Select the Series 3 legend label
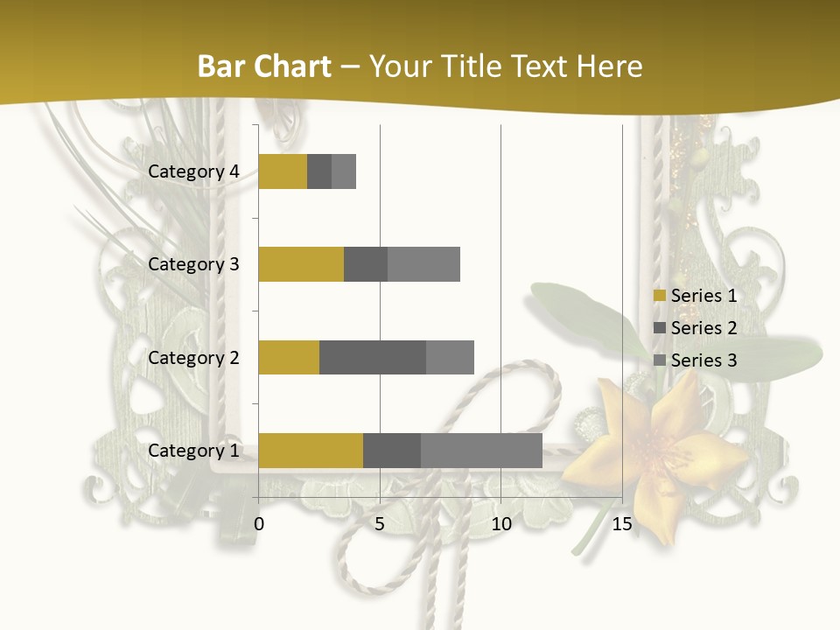 pos(703,360)
